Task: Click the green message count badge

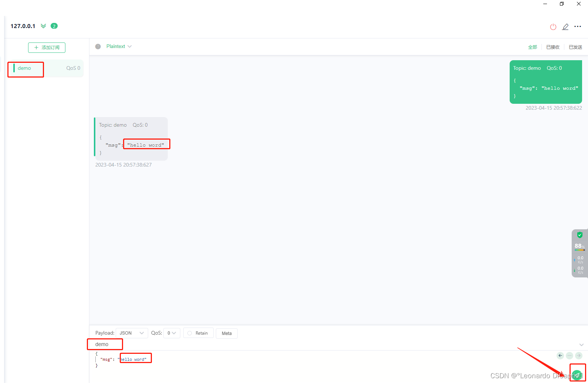Action: coord(54,26)
